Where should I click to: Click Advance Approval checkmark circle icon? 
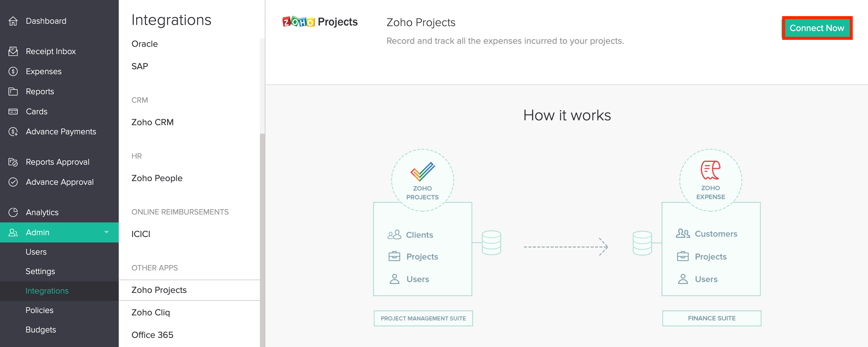(x=13, y=182)
